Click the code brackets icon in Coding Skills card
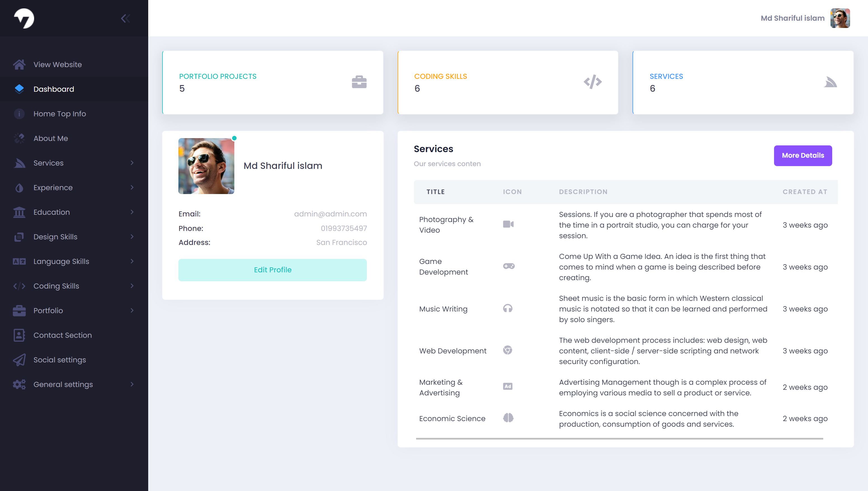 593,82
